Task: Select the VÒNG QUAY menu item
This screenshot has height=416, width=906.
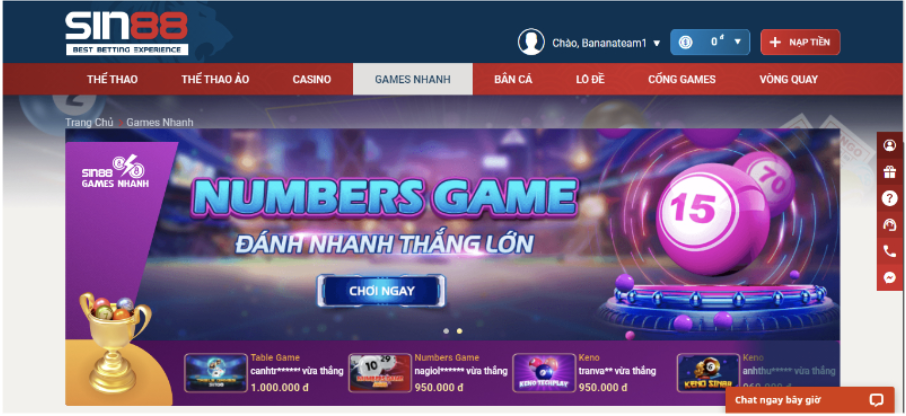Action: pos(788,79)
